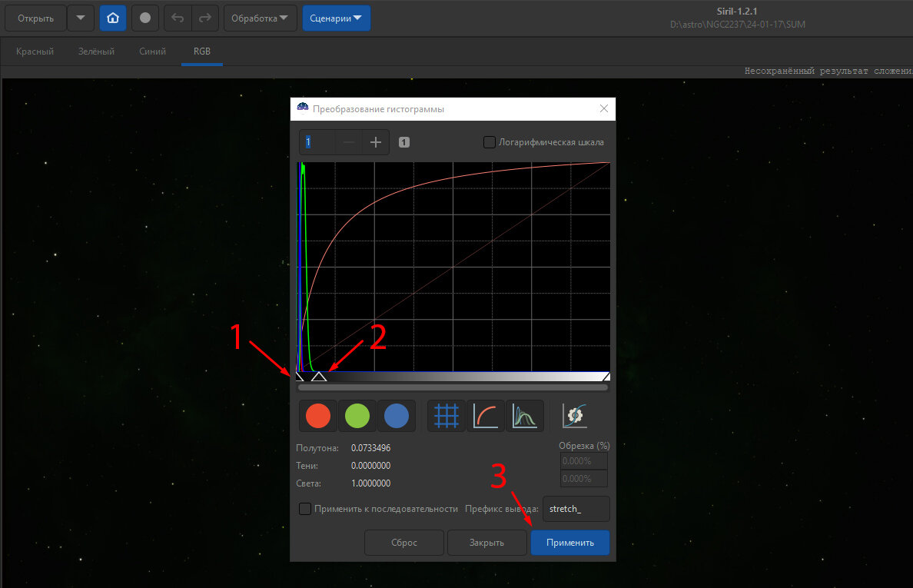Undo last action with left arrow icon
Viewport: 913px width, 588px height.
click(178, 18)
